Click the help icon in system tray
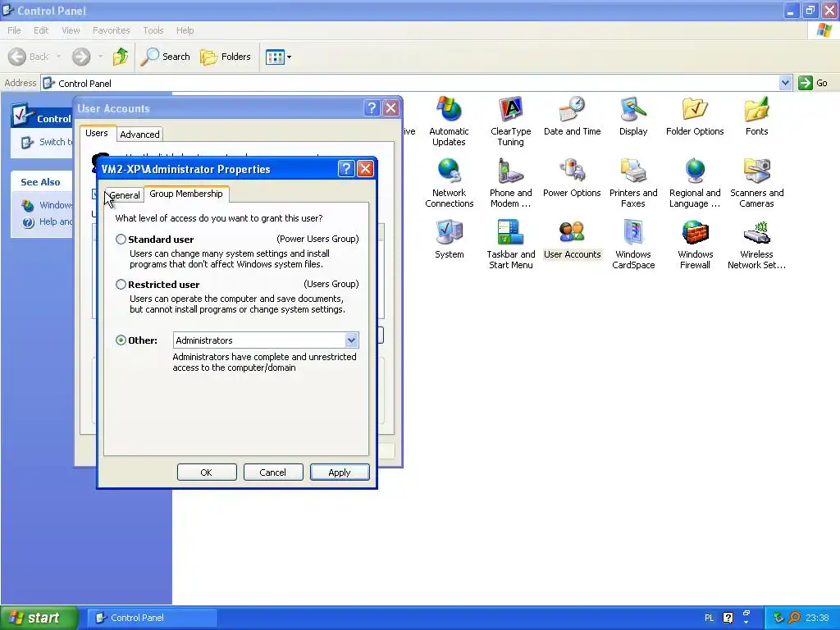 (728, 618)
